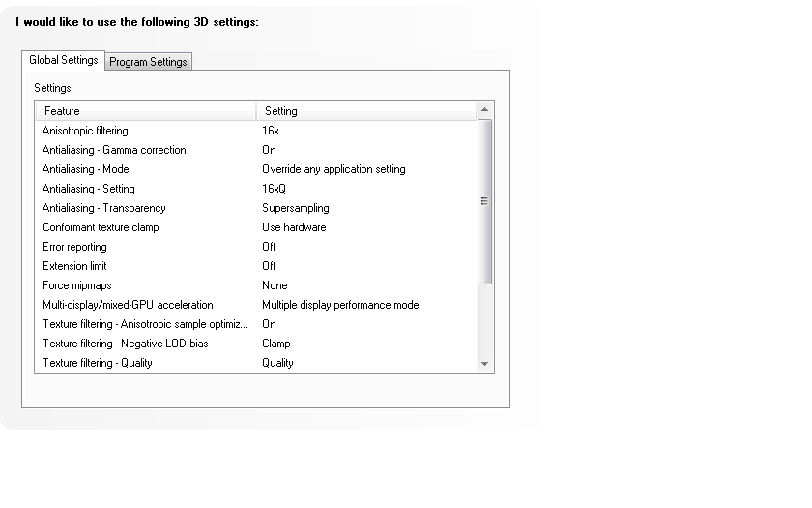This screenshot has height=508, width=812.
Task: Click the settings list scrollbar thumb
Action: coord(485,201)
